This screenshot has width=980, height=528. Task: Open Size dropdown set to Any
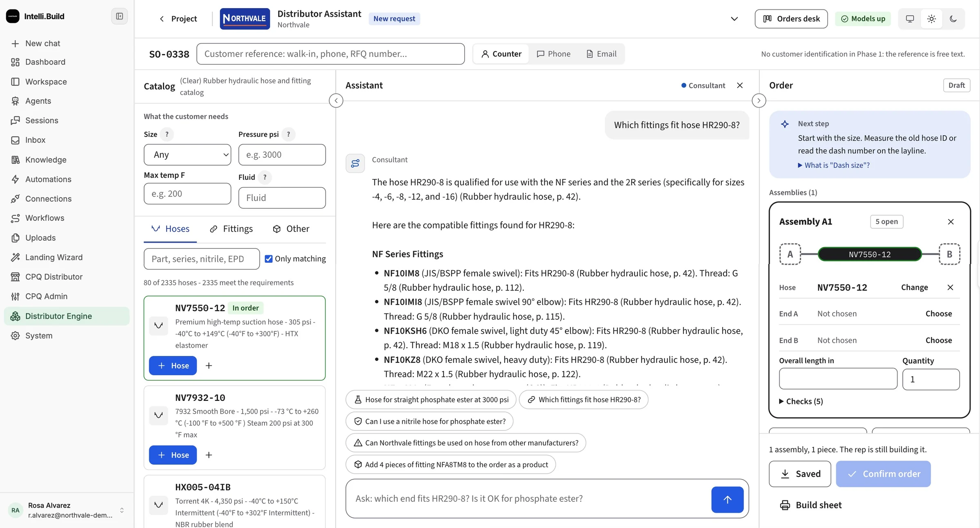coord(187,154)
